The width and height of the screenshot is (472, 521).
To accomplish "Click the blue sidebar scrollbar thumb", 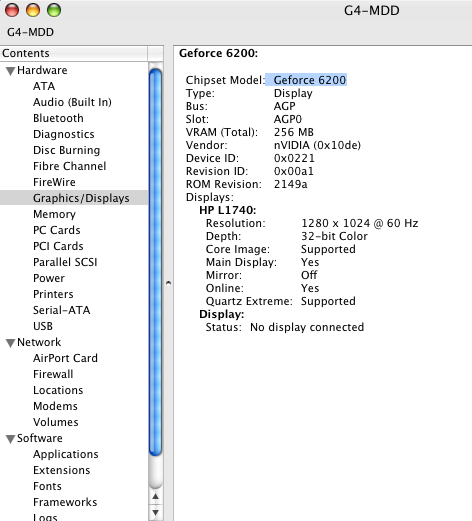I will tap(156, 262).
